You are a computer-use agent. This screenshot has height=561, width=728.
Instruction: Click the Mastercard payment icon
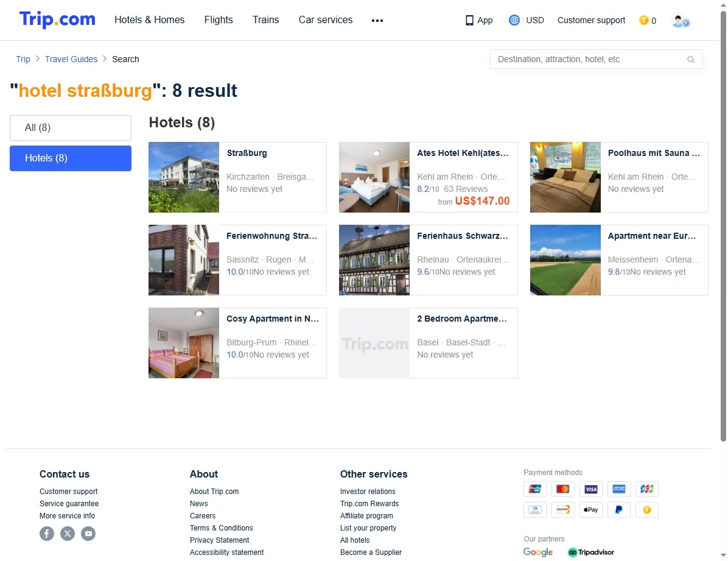pyautogui.click(x=562, y=489)
